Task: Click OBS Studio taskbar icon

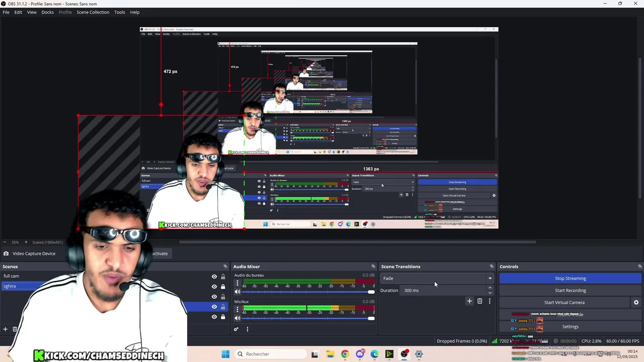Action: 404,354
